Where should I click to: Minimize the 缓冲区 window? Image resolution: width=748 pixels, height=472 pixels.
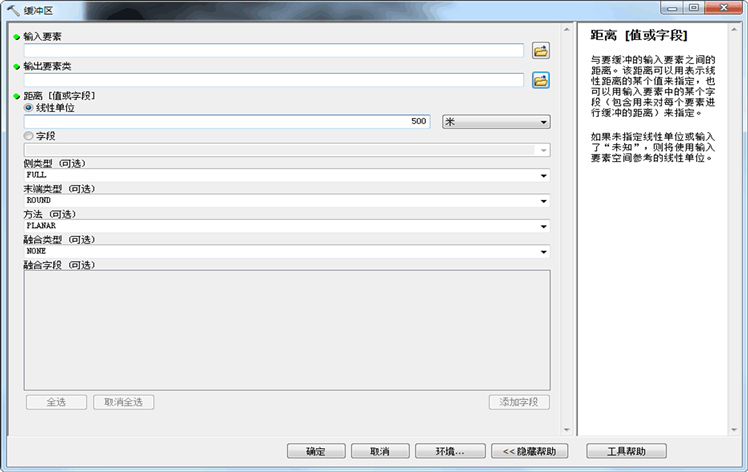pos(672,8)
